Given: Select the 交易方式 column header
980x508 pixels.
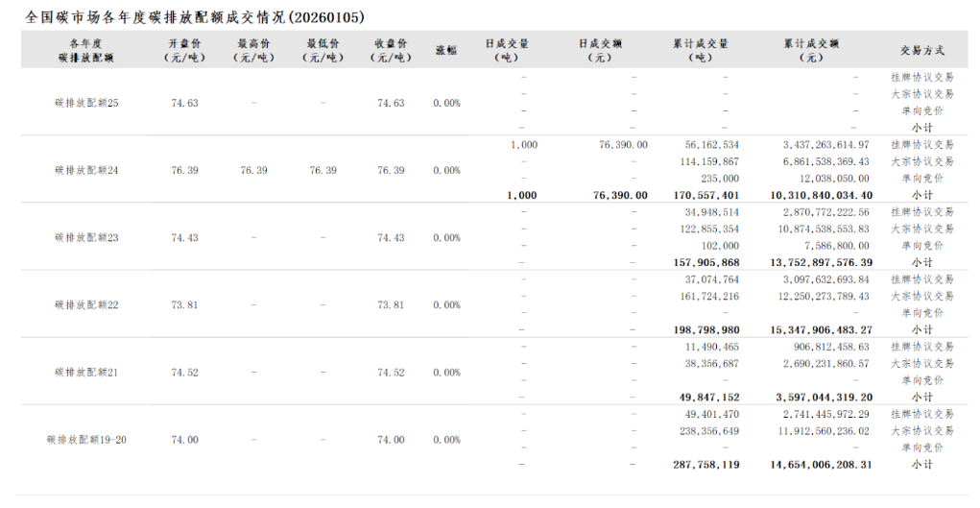Looking at the screenshot, I should [921, 50].
